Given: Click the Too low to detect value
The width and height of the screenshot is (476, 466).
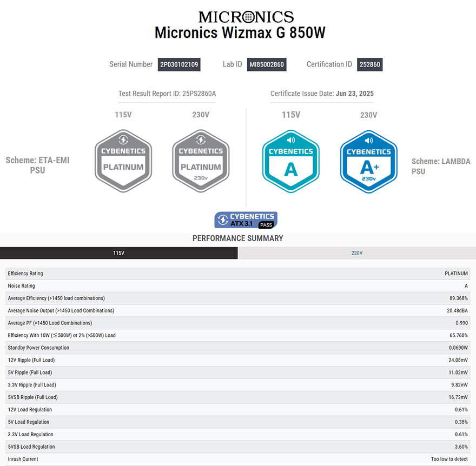Looking at the screenshot, I should (449, 459).
